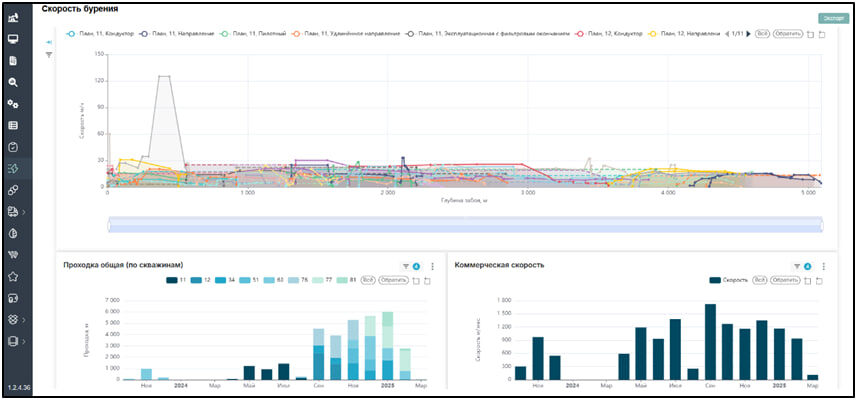Screen dimensions: 857x400
Task: Open the stacked boxes sidebar icon
Action: [x=14, y=319]
